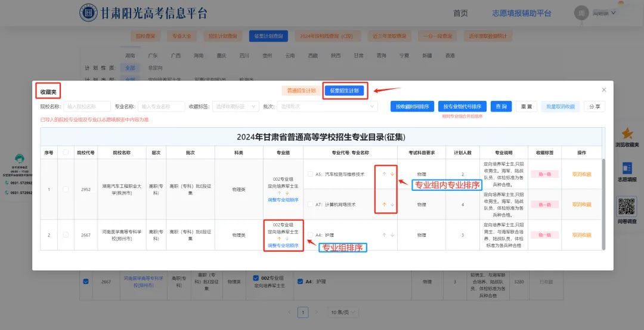Select 专业大全 tab in background
The width and height of the screenshot is (644, 330).
pyautogui.click(x=181, y=36)
